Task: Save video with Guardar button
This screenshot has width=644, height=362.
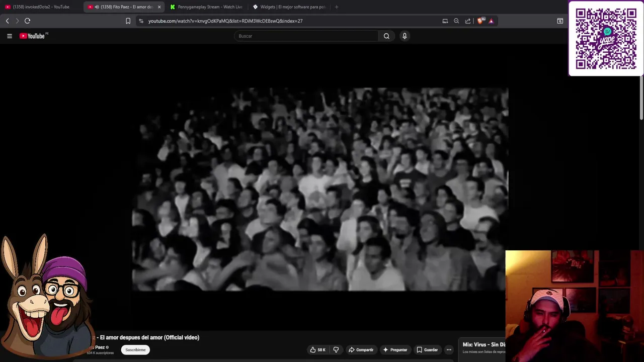Action: 427,349
